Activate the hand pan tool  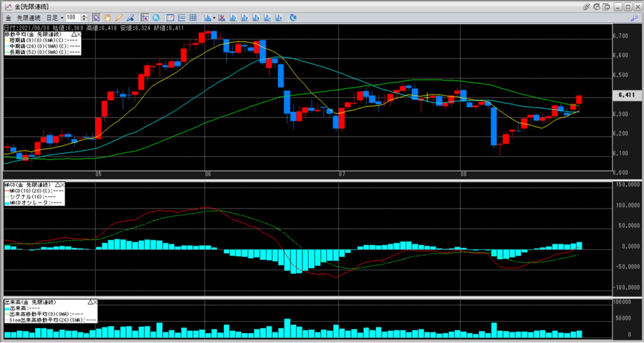[x=108, y=17]
